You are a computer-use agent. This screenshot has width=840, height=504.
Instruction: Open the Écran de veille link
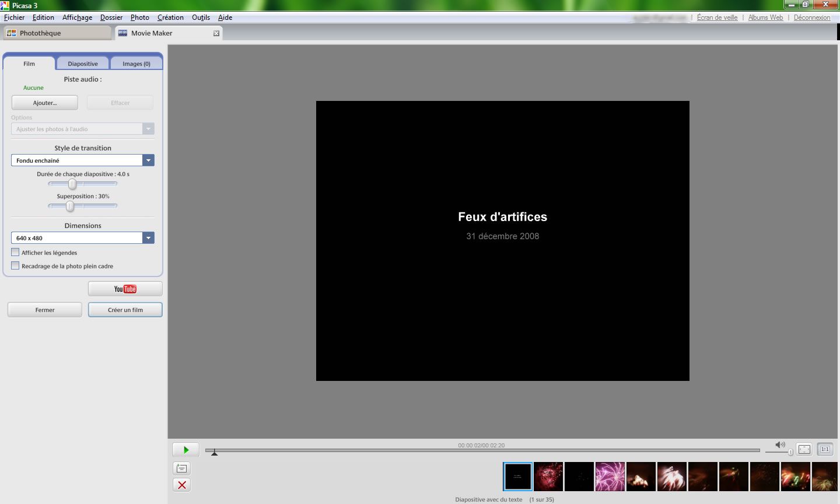pyautogui.click(x=717, y=17)
